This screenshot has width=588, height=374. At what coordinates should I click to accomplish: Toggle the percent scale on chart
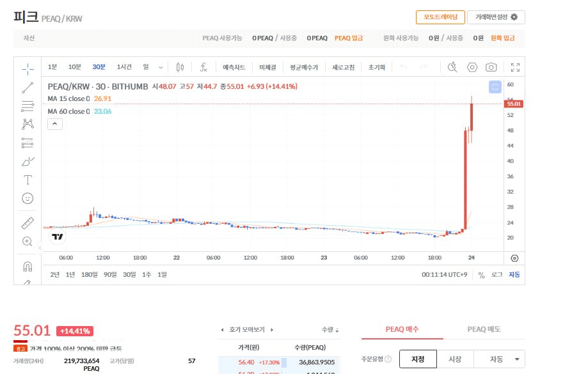click(x=481, y=275)
